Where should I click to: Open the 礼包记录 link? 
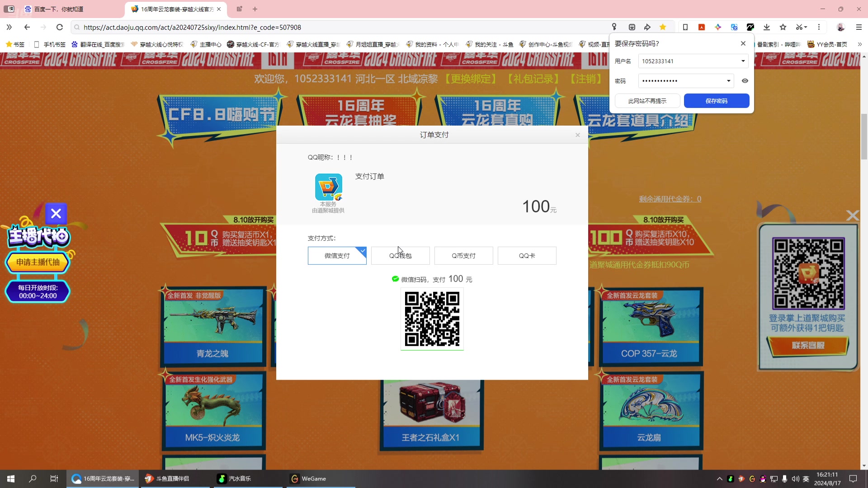tap(533, 79)
